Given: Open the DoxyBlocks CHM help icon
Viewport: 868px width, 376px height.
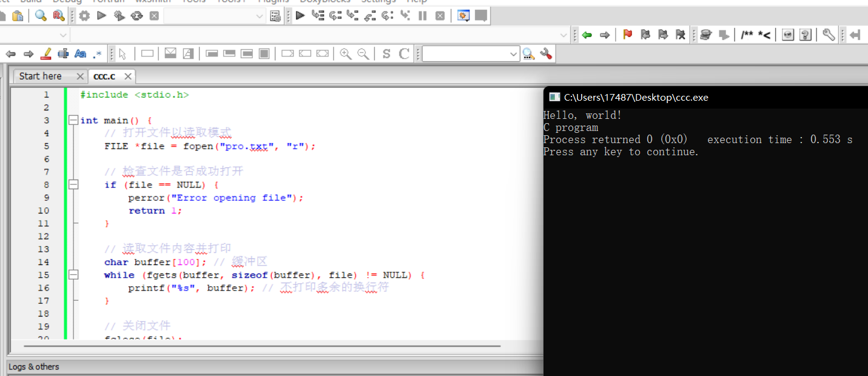Looking at the screenshot, I should [x=806, y=35].
